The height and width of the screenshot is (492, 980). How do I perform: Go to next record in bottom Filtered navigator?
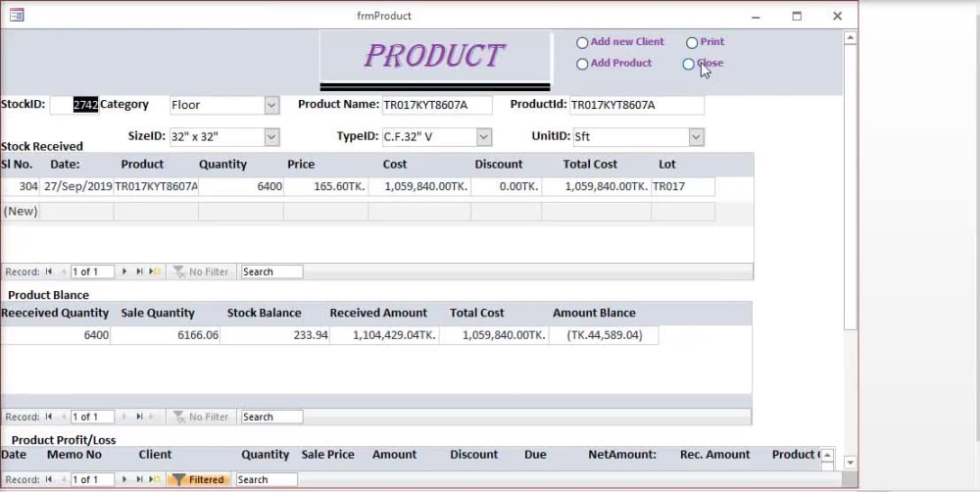tap(124, 480)
